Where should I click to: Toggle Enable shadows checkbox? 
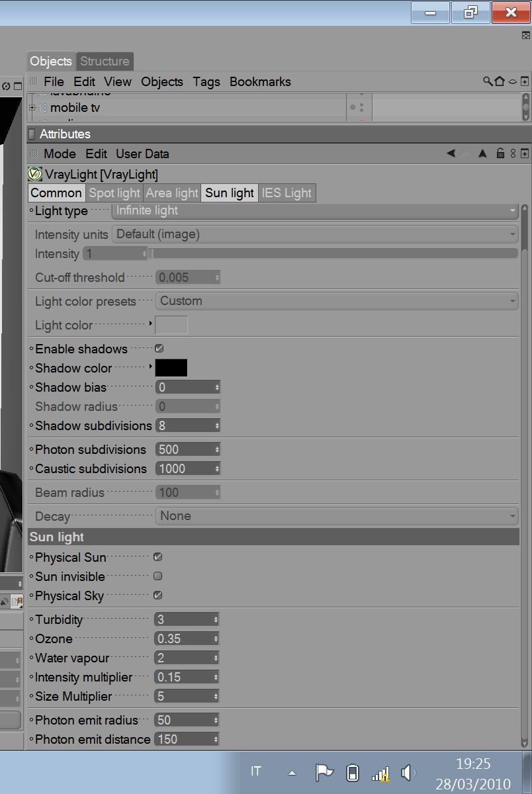159,348
